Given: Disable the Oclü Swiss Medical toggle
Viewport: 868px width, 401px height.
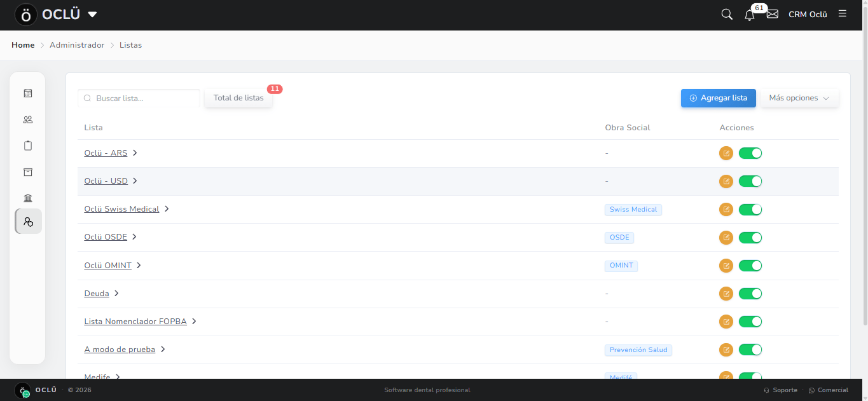Looking at the screenshot, I should (750, 209).
